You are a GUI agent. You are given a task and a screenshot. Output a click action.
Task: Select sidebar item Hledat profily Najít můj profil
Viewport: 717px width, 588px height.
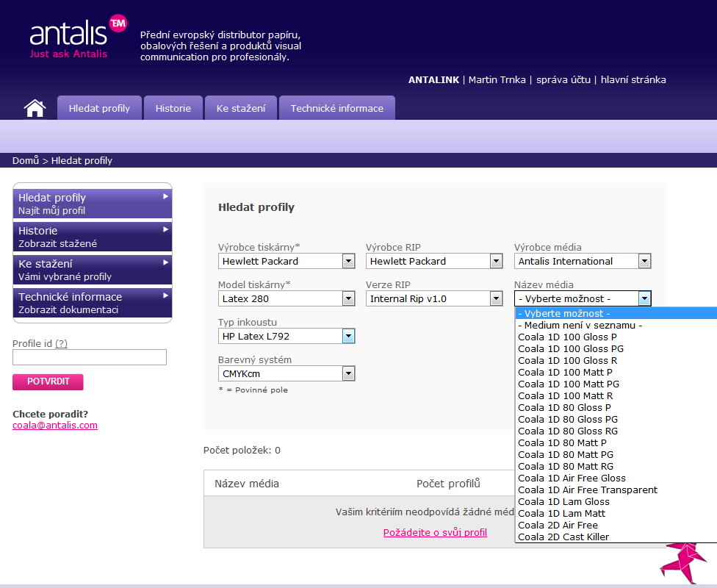[93, 204]
